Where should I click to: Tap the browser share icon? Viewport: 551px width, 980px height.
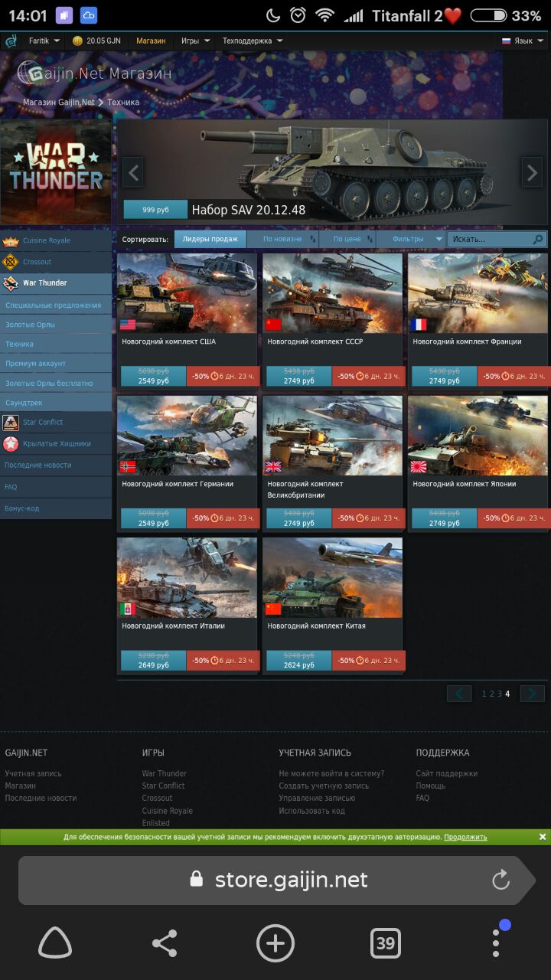pos(165,943)
